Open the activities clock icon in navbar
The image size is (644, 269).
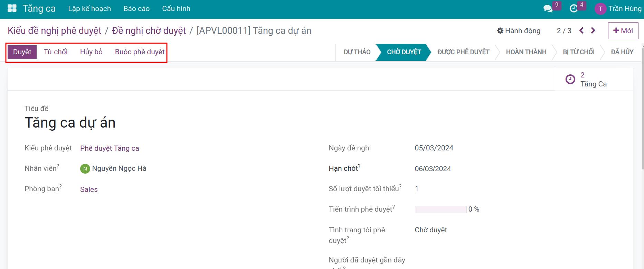[x=574, y=9]
